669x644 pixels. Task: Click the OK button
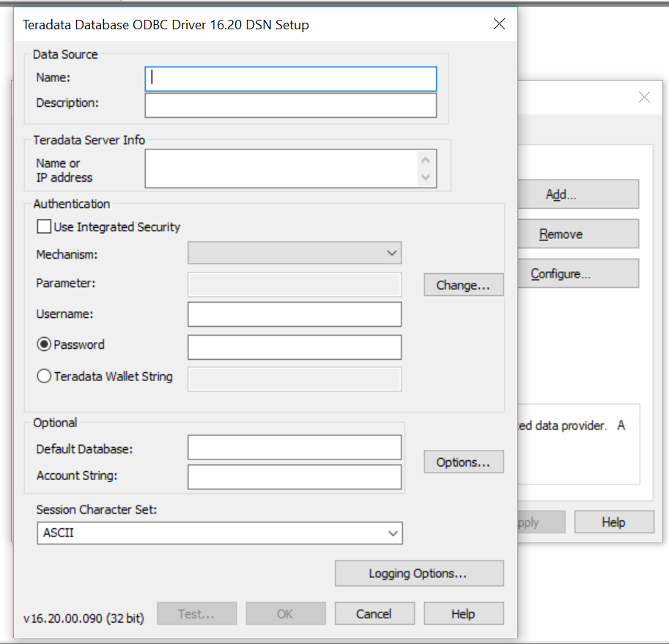click(286, 614)
